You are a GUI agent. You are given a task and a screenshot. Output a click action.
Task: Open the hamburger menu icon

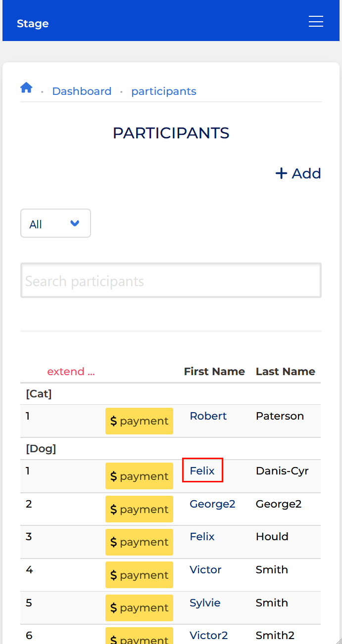point(316,22)
